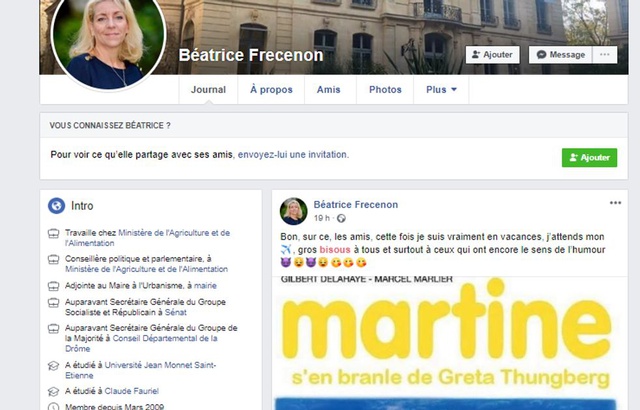Open the three-dots menu beside Message
This screenshot has width=640, height=410.
click(605, 55)
